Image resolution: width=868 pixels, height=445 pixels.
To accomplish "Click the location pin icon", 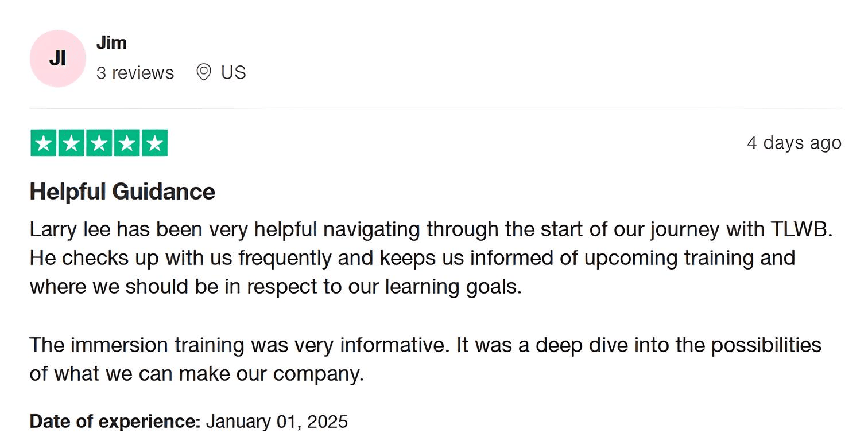I will (203, 72).
